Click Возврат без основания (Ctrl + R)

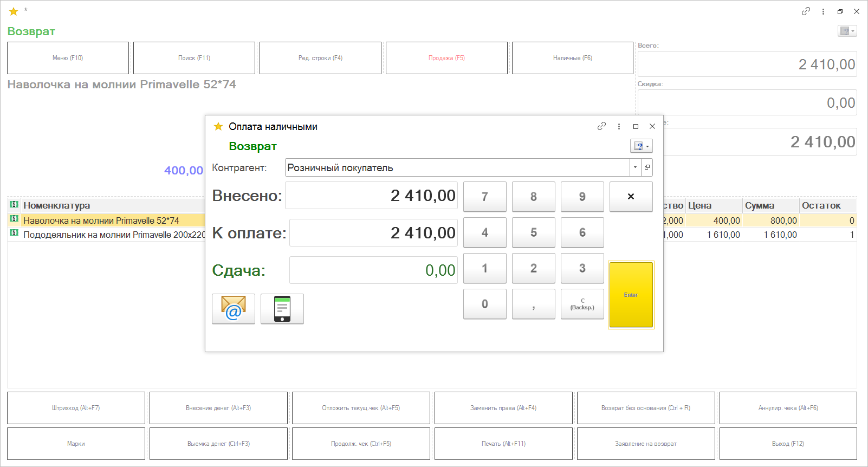[646, 408]
